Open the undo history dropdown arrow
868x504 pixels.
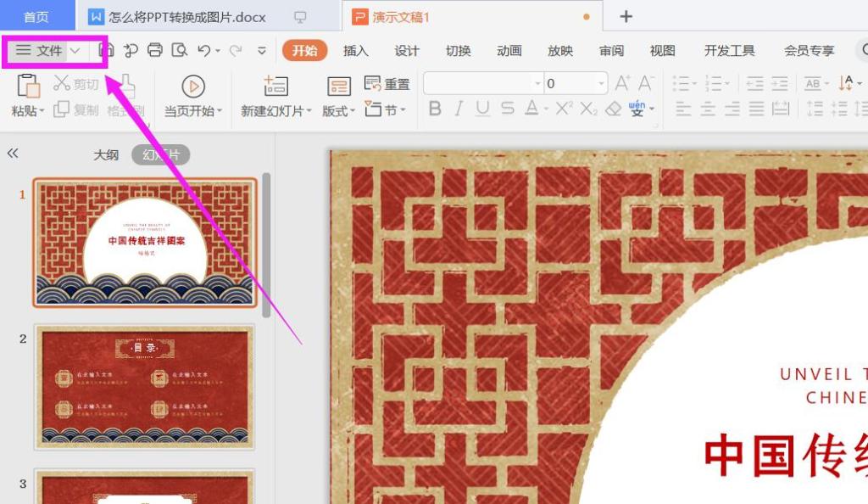218,51
